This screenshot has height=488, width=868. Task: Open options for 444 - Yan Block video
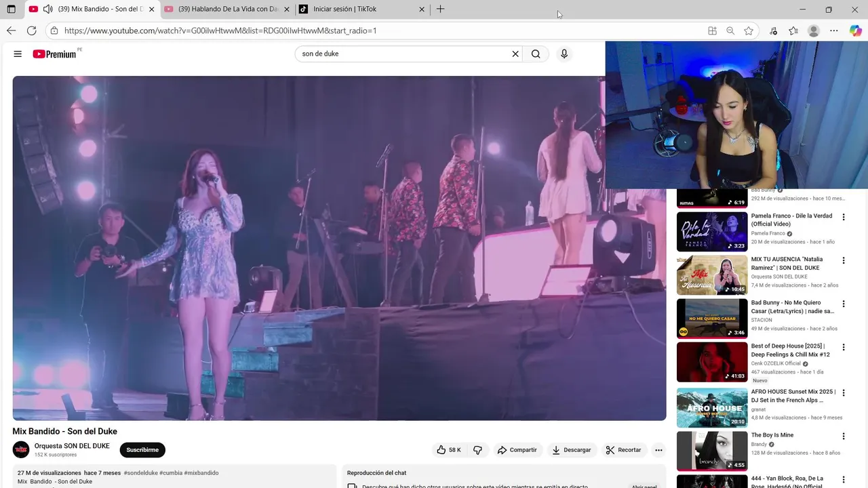844,479
